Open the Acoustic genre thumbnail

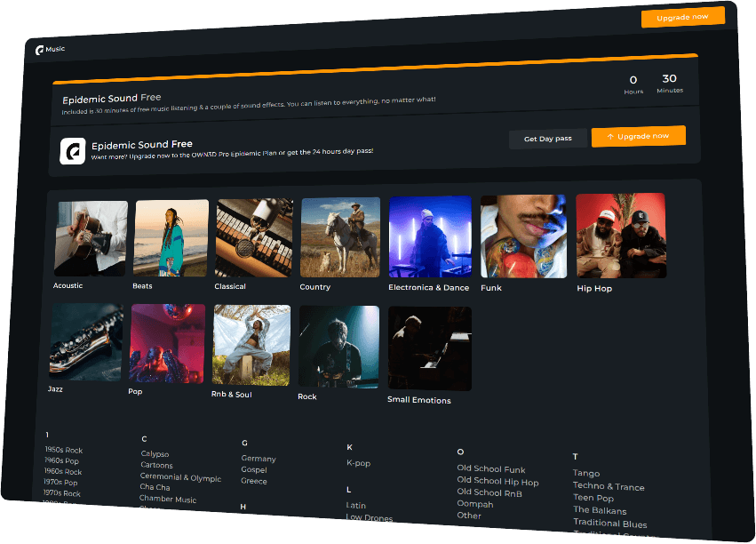91,239
